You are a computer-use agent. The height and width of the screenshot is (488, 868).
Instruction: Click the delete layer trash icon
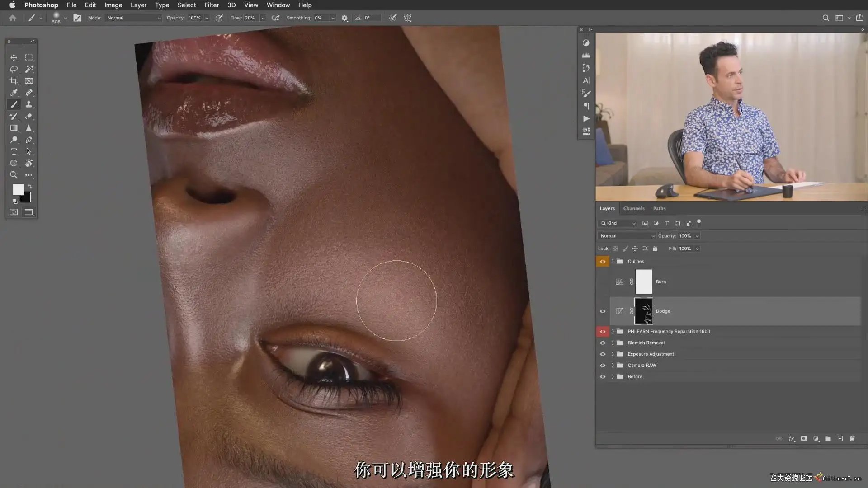point(852,439)
